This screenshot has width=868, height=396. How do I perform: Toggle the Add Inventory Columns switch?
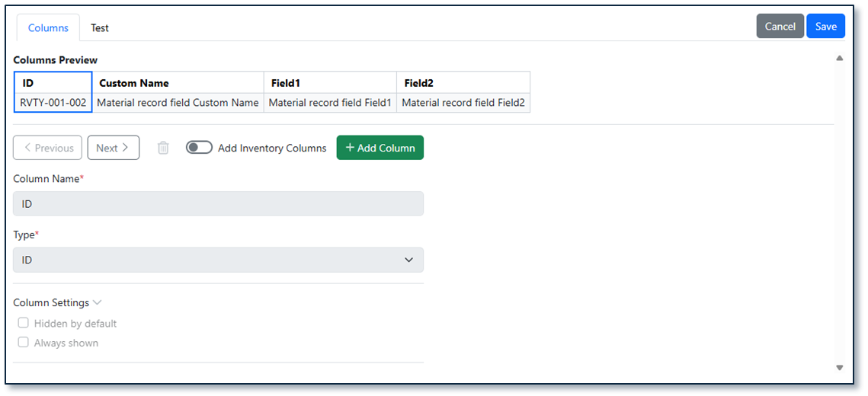[x=199, y=148]
